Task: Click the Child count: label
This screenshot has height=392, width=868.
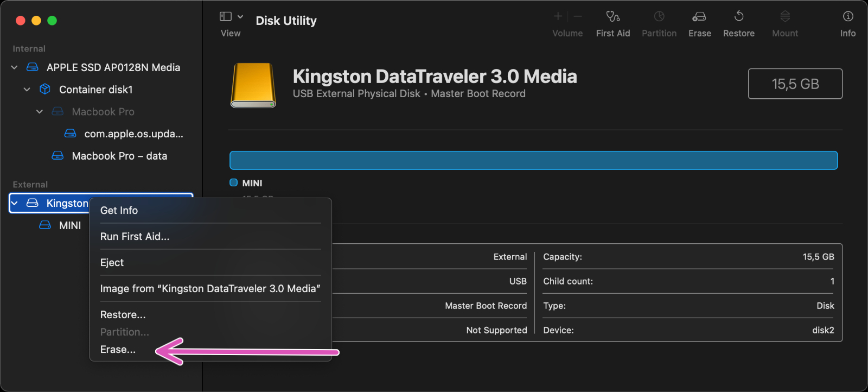Action: (x=568, y=281)
